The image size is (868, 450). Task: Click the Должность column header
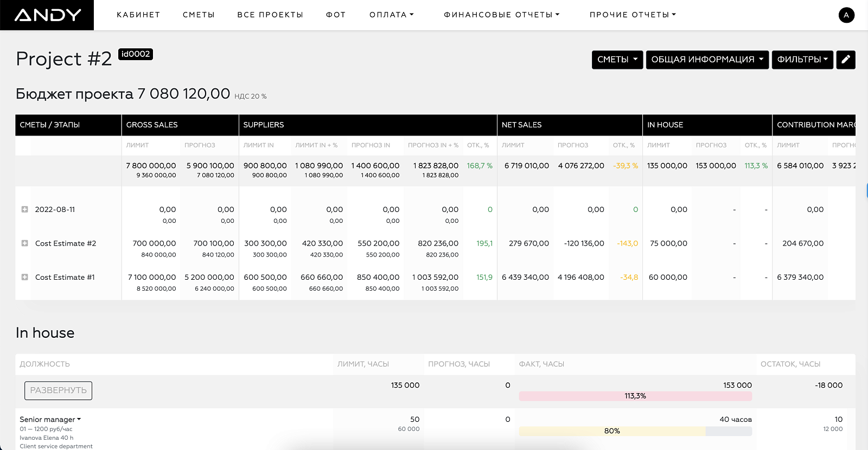(45, 364)
